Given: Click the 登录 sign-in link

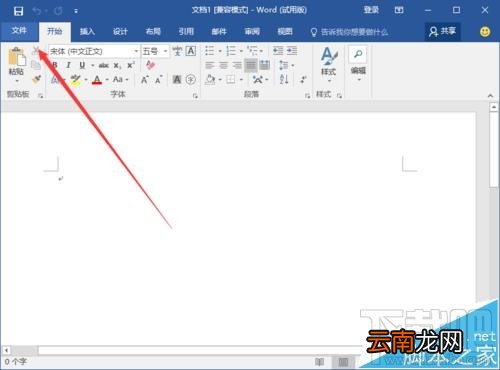Looking at the screenshot, I should click(371, 10).
